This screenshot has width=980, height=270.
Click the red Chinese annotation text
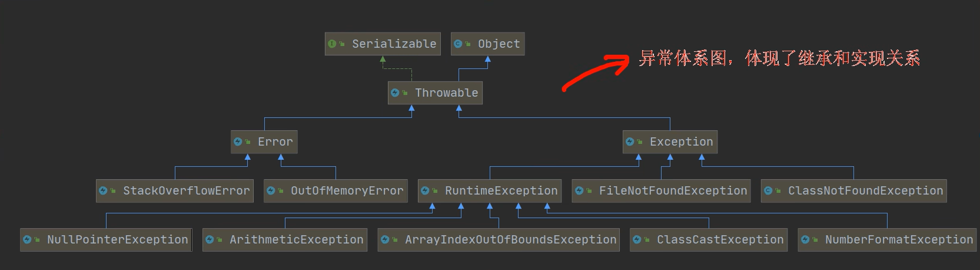(779, 58)
